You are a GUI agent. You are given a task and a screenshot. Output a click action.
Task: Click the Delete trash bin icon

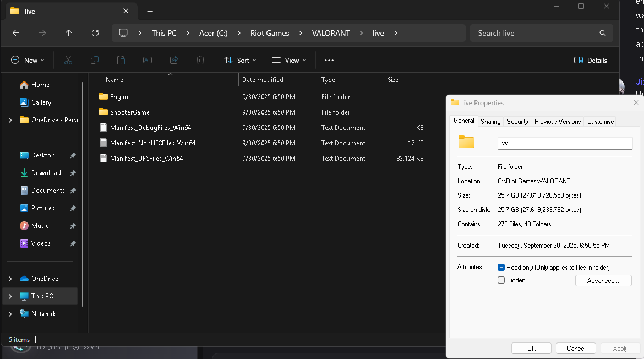[200, 60]
